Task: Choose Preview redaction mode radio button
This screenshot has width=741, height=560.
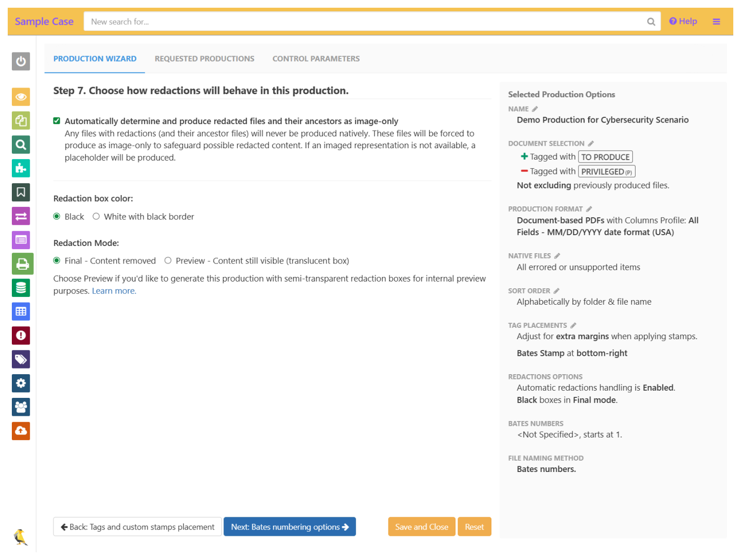Action: pyautogui.click(x=168, y=261)
